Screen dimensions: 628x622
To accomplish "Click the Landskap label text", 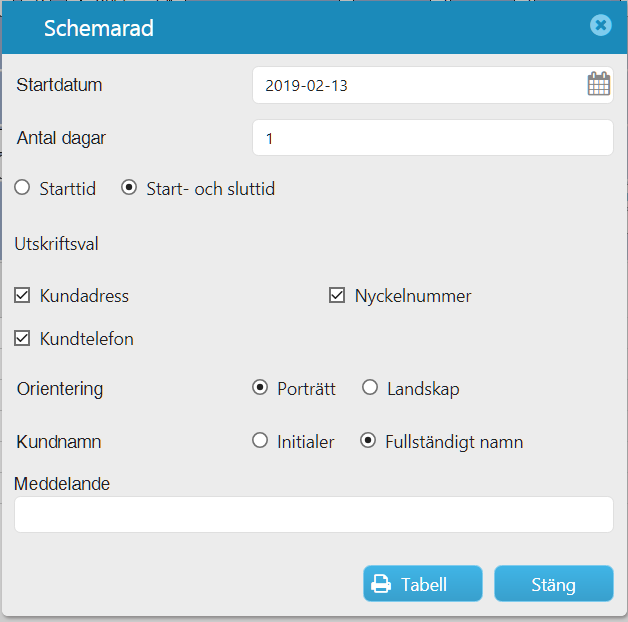I will [x=423, y=389].
